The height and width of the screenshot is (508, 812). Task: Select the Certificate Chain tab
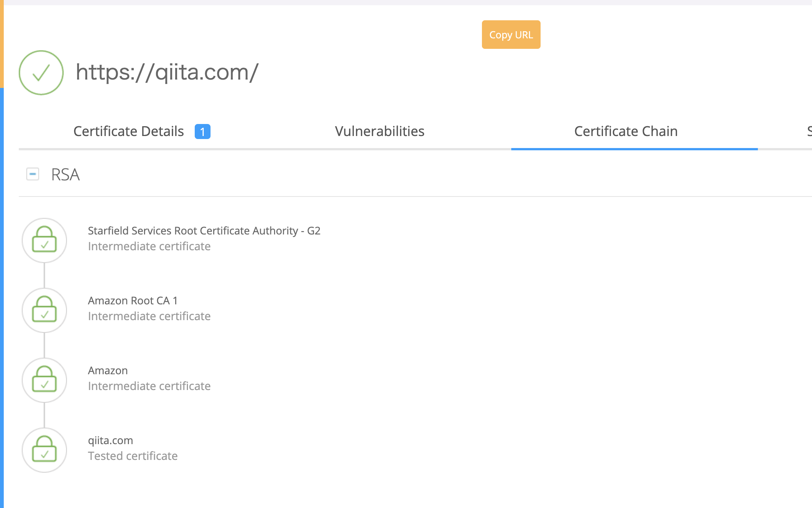point(626,132)
